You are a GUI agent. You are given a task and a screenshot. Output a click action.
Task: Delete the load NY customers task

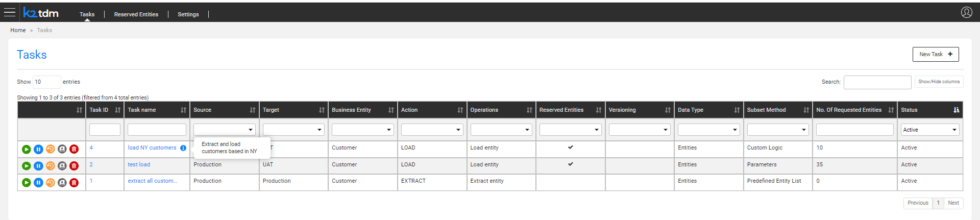pos(74,149)
